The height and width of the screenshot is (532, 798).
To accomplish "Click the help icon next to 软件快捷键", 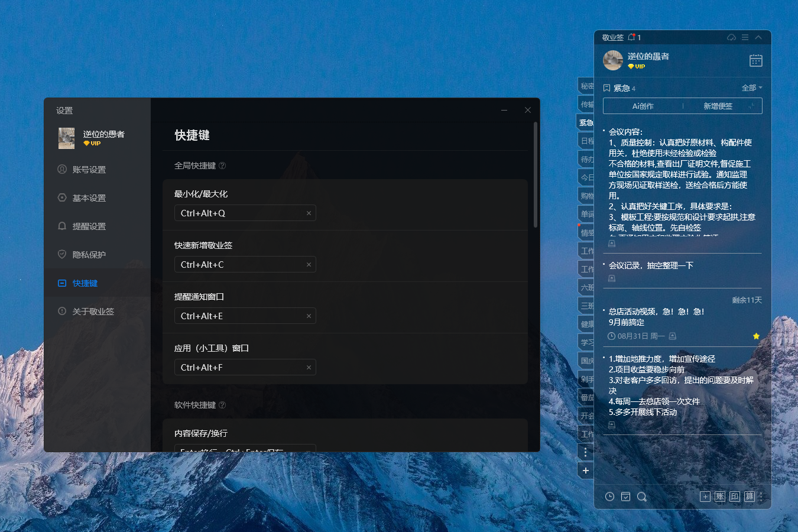I will click(x=222, y=405).
